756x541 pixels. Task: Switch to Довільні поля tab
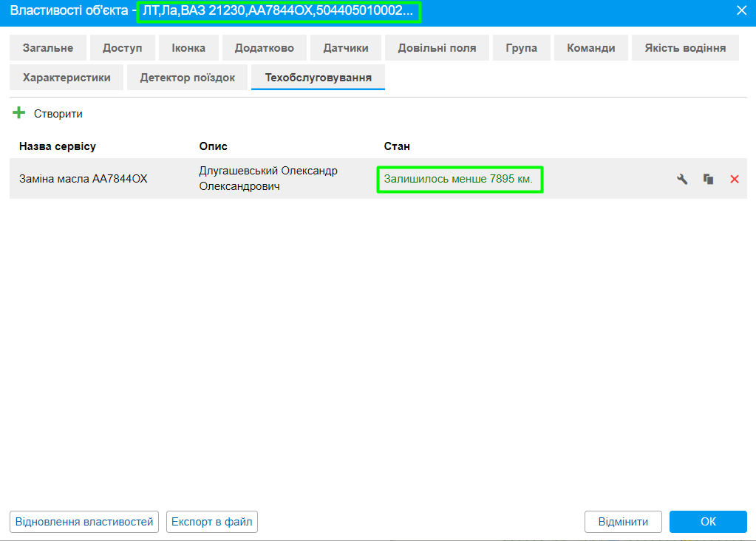click(437, 48)
